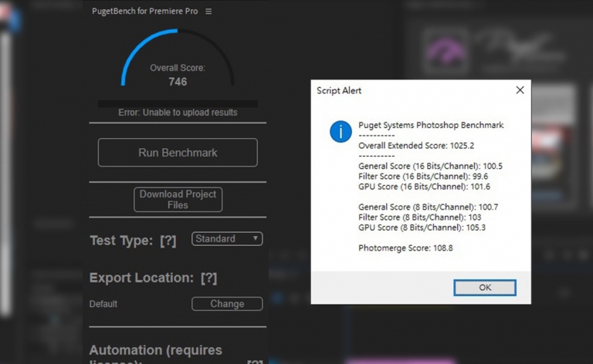Open the Test Type Standard dropdown
The width and height of the screenshot is (593, 364).
pos(227,238)
